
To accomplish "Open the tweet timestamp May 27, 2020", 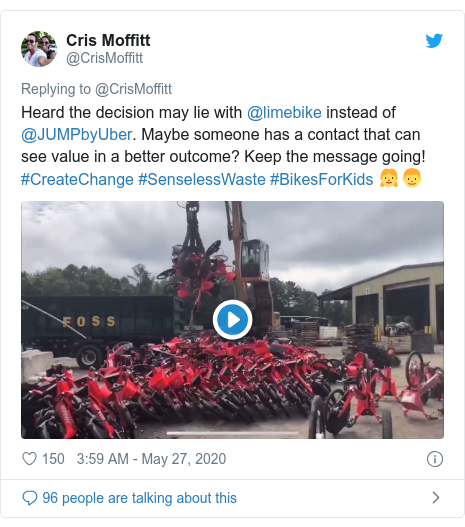I will click(151, 459).
